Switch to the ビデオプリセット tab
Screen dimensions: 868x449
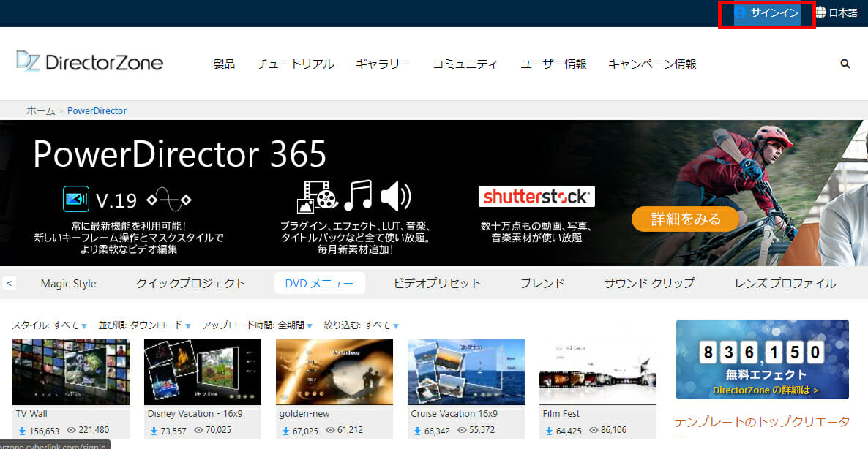438,283
